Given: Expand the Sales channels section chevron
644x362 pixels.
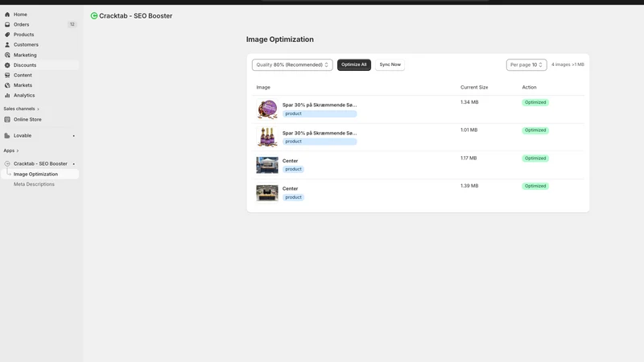Looking at the screenshot, I should tap(38, 109).
